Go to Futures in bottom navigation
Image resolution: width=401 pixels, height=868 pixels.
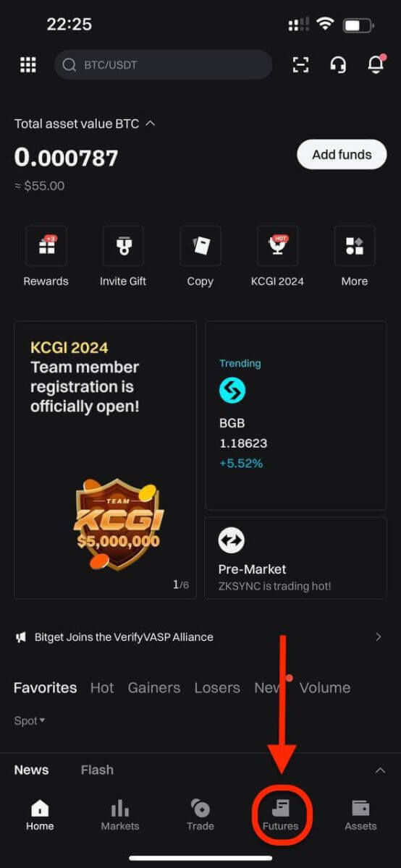click(x=281, y=814)
